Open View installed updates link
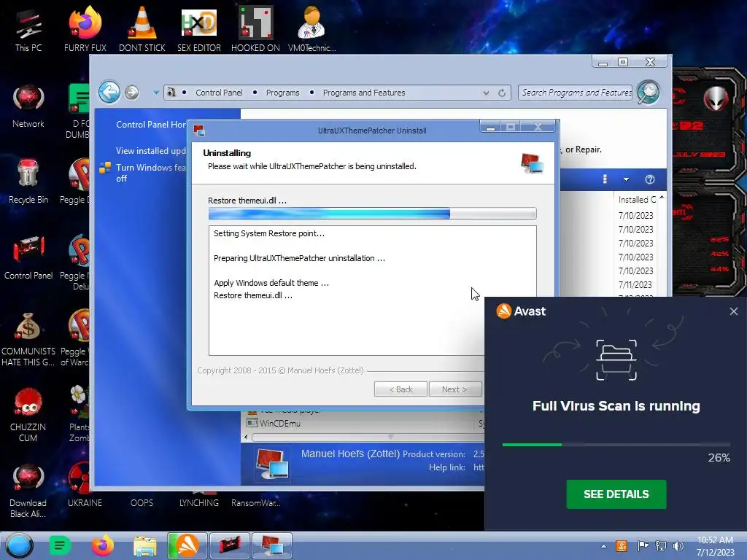This screenshot has height=560, width=747. coord(150,150)
